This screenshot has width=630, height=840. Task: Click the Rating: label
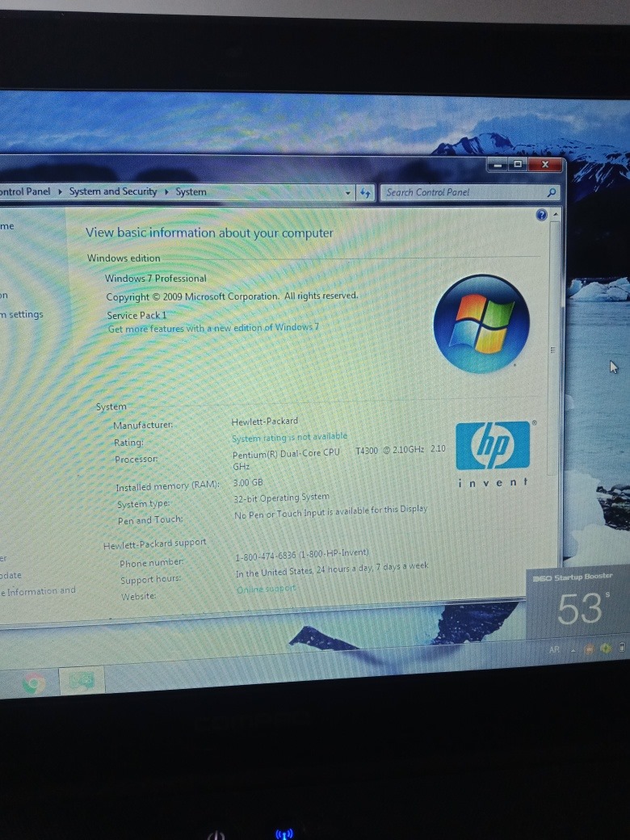(128, 443)
